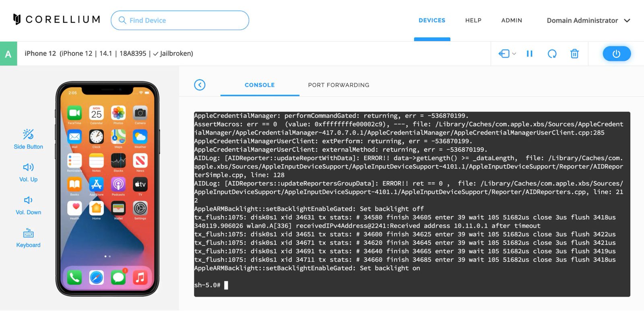Click the Find Device search field
644x322 pixels.
(180, 21)
